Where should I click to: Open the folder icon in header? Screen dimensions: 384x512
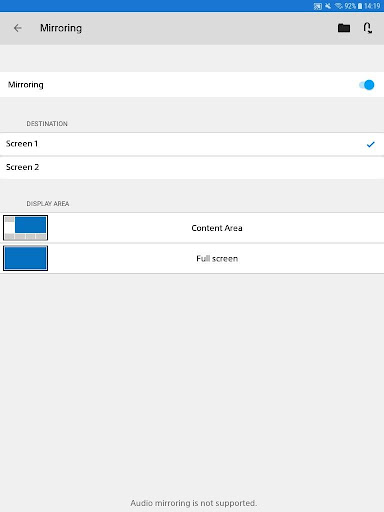pyautogui.click(x=344, y=28)
